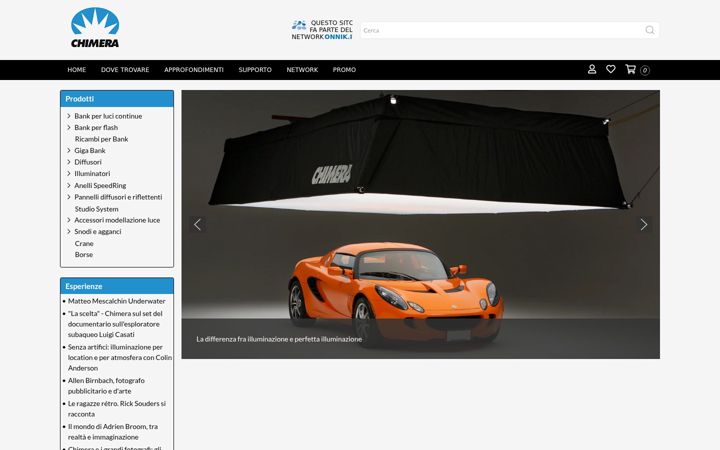The image size is (720, 450).
Task: Open the Snodi e agganci link
Action: [x=98, y=231]
